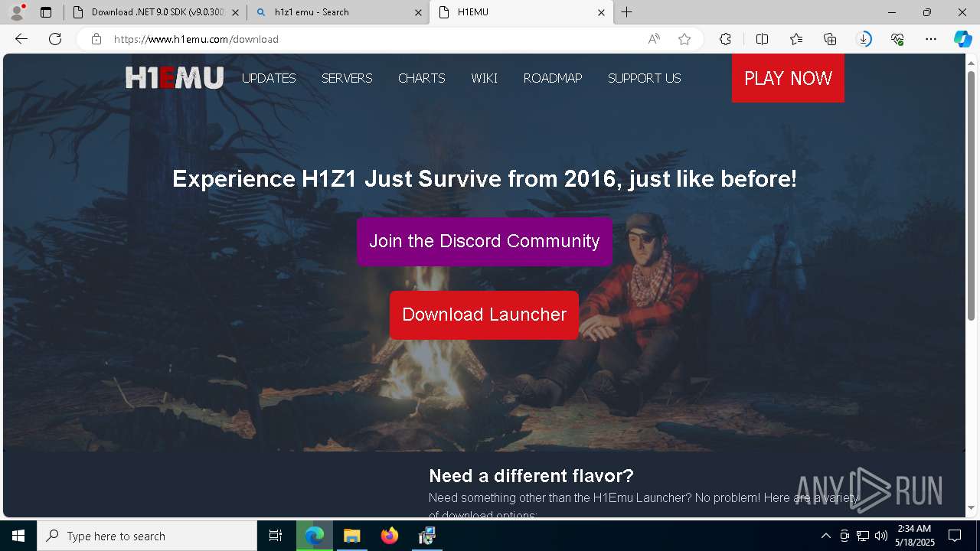Open Task View on taskbar
The image size is (980, 551).
[x=276, y=536]
